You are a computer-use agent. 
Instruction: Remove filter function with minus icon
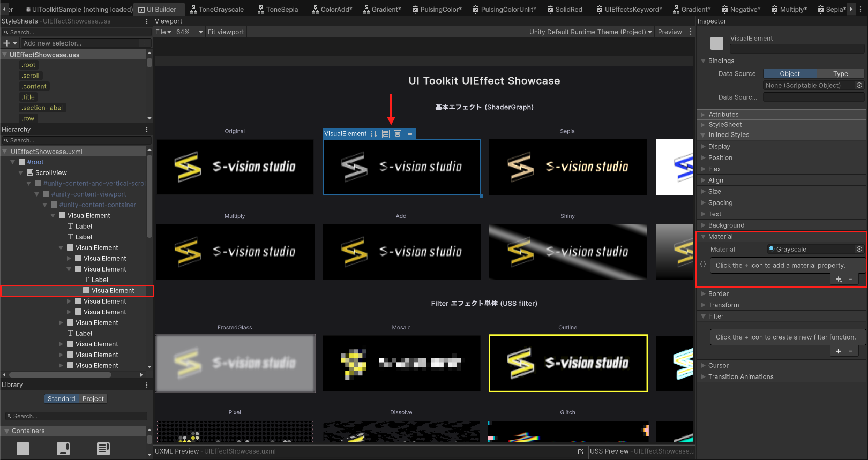[850, 351]
